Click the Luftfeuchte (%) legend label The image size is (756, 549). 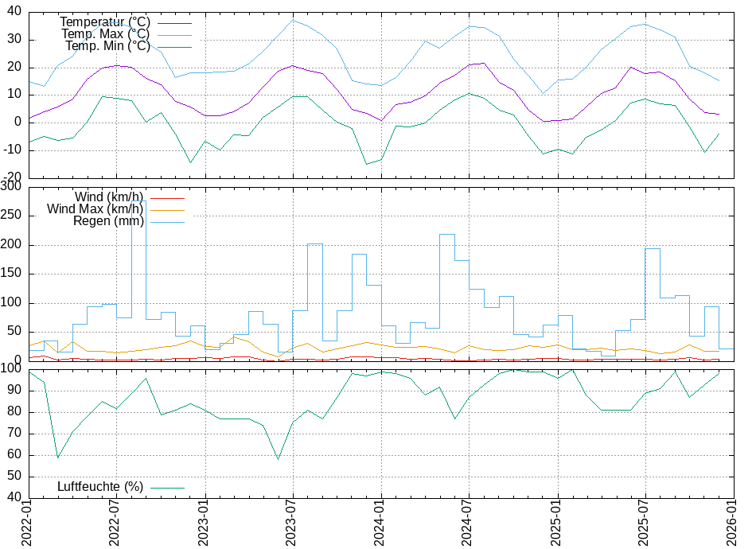(100, 487)
